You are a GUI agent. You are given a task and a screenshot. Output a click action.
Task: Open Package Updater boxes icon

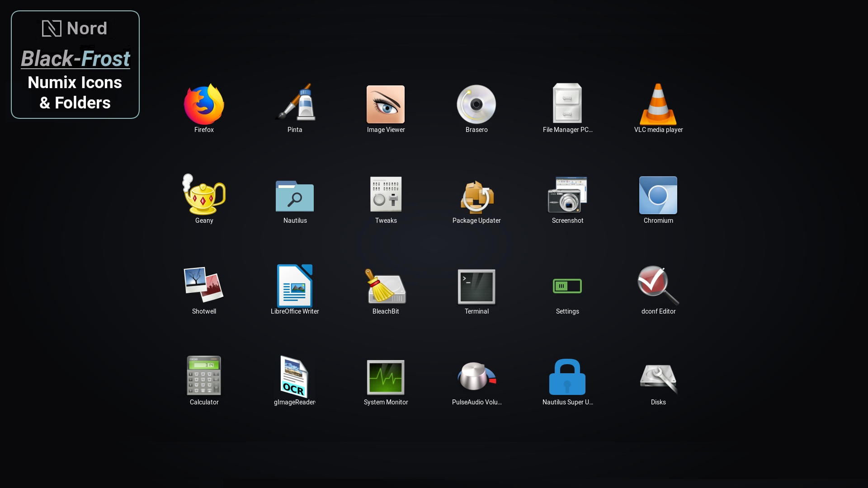[476, 197]
